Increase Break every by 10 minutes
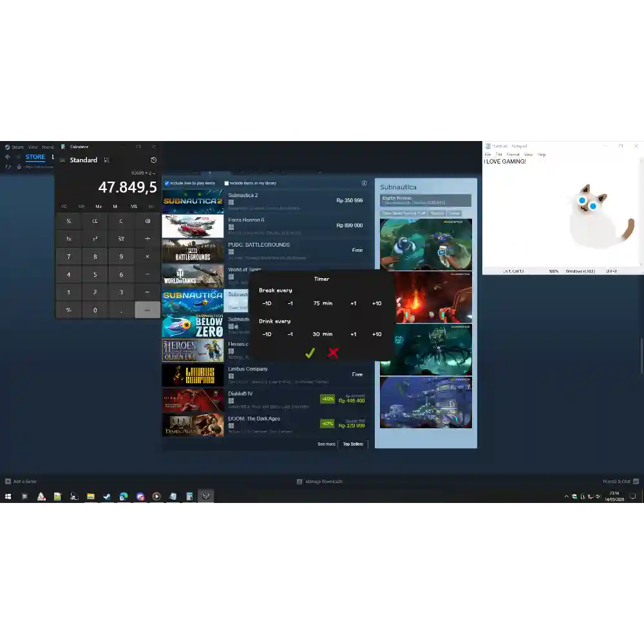The height and width of the screenshot is (644, 644). (x=377, y=303)
